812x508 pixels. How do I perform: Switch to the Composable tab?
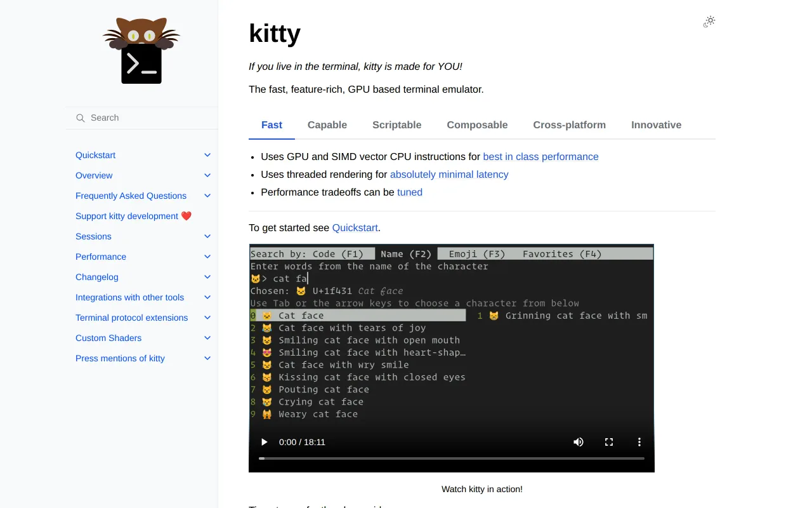477,125
